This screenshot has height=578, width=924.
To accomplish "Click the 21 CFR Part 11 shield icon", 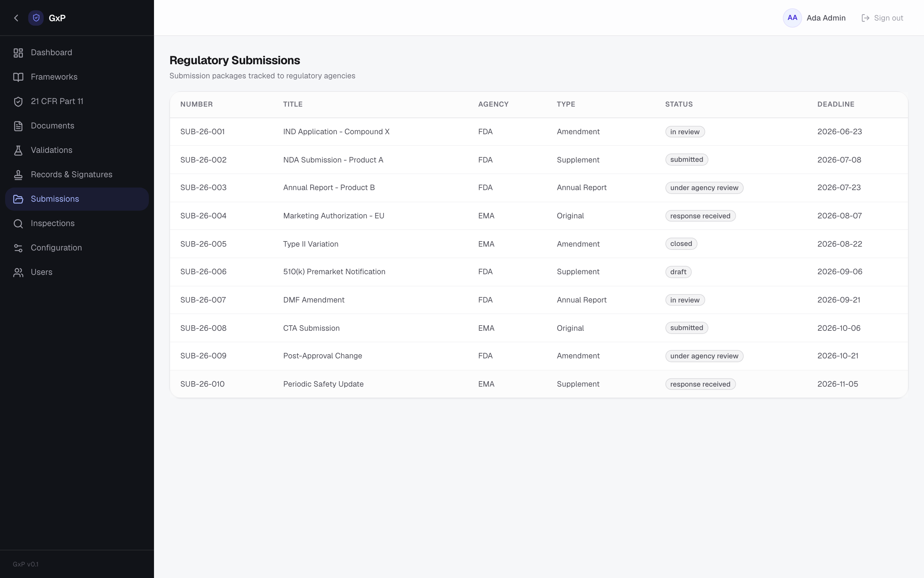I will click(18, 102).
